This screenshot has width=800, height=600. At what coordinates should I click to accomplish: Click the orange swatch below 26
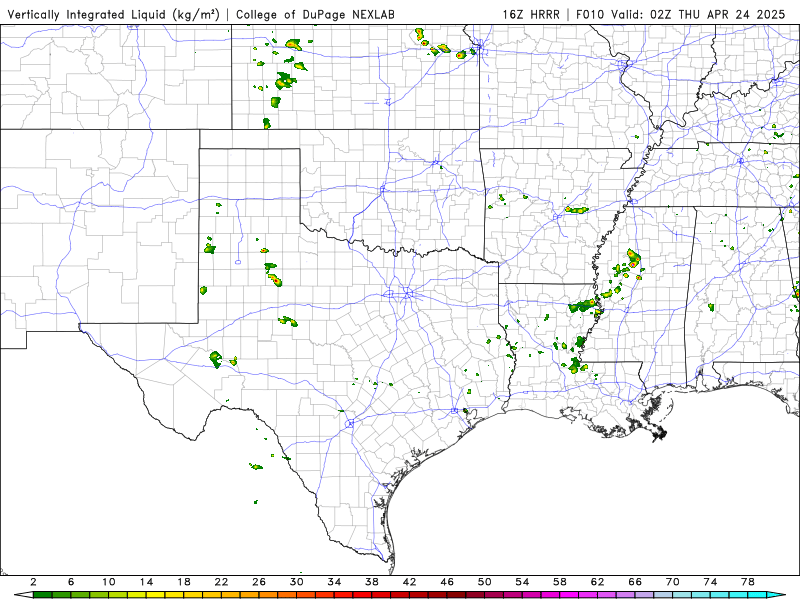point(268,595)
